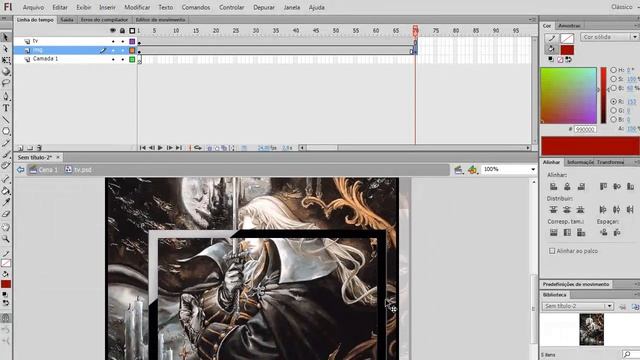The image size is (640, 360).
Task: Step forward one frame
Action: point(169,148)
